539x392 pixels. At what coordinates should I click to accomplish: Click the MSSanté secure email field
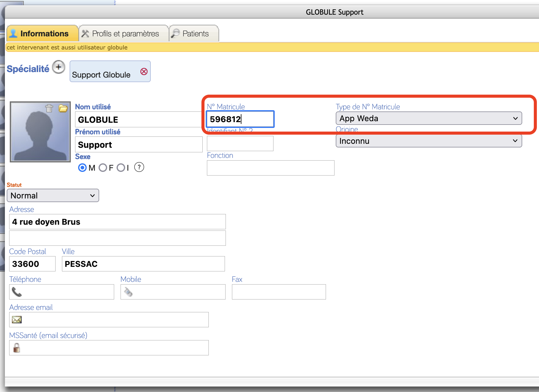click(x=109, y=348)
